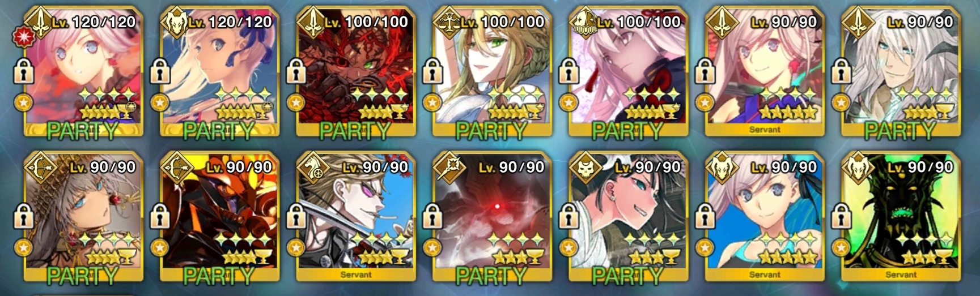Tap the Berserker beast class icon on the green monster card
This screenshot has height=296, width=980.
click(x=857, y=168)
